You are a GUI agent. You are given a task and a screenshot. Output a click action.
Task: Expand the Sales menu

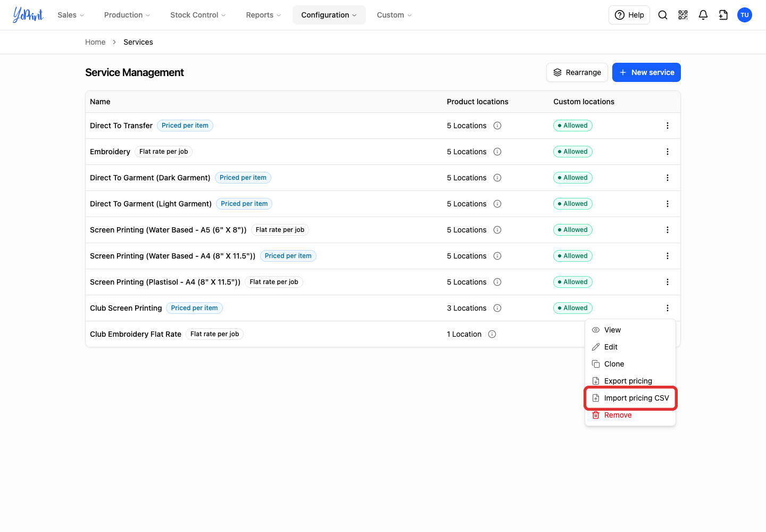(x=71, y=15)
